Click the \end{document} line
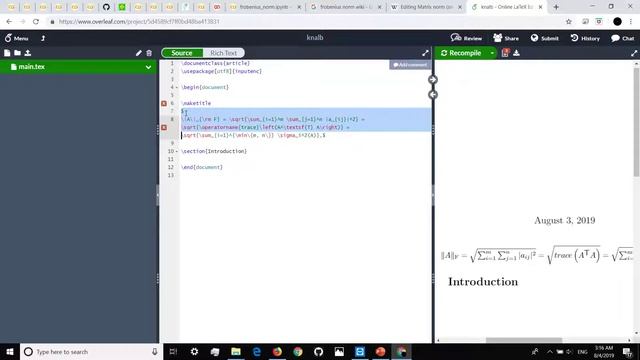 [202, 167]
